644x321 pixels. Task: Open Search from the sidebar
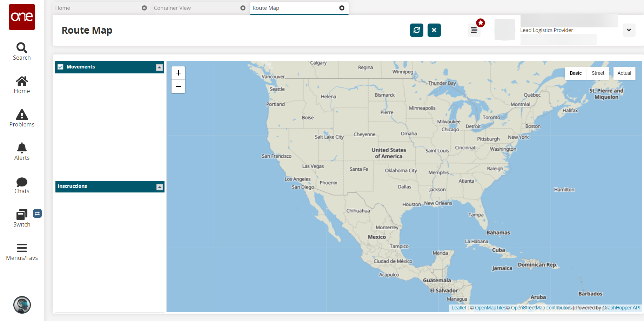click(x=22, y=51)
